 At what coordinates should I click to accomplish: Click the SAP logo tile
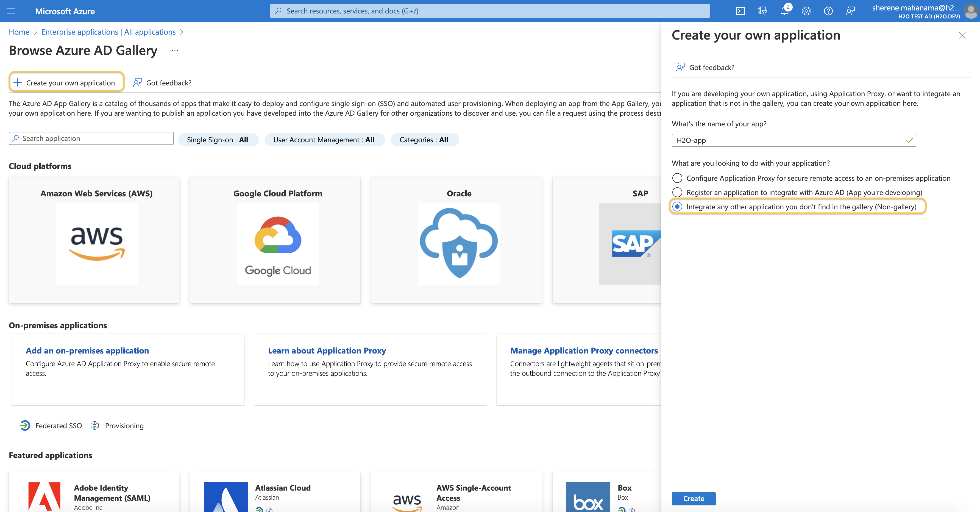[x=630, y=244]
